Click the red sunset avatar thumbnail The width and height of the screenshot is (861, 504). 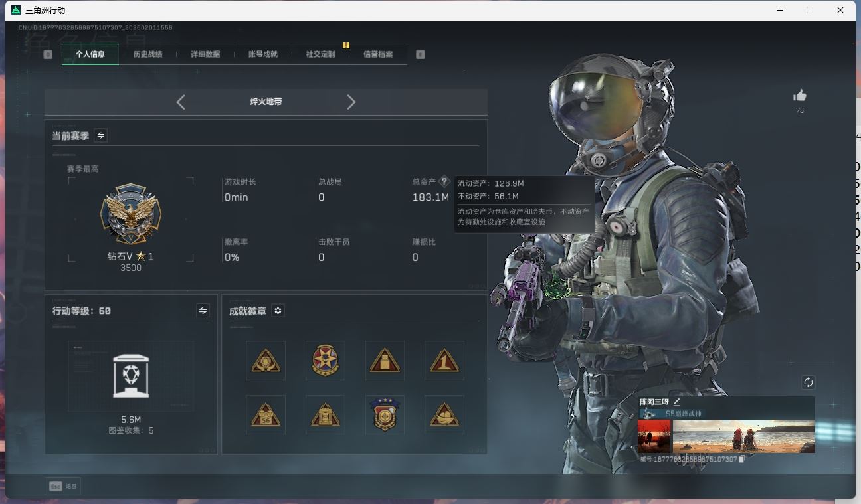654,436
